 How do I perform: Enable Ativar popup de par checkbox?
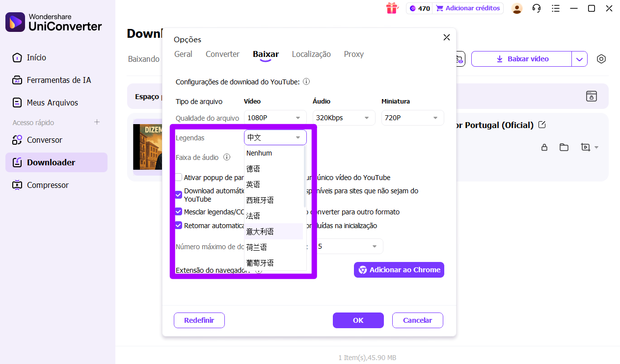click(x=179, y=177)
